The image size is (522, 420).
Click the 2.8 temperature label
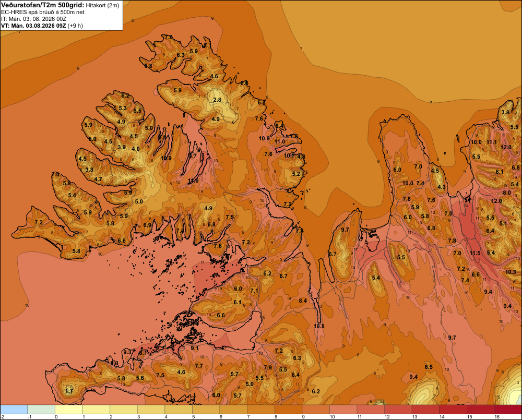click(x=217, y=100)
